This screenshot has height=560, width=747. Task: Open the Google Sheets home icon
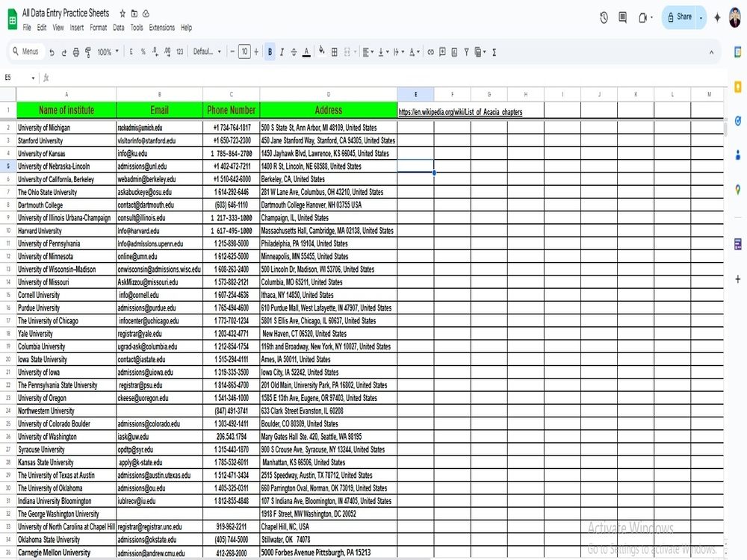[x=12, y=20]
